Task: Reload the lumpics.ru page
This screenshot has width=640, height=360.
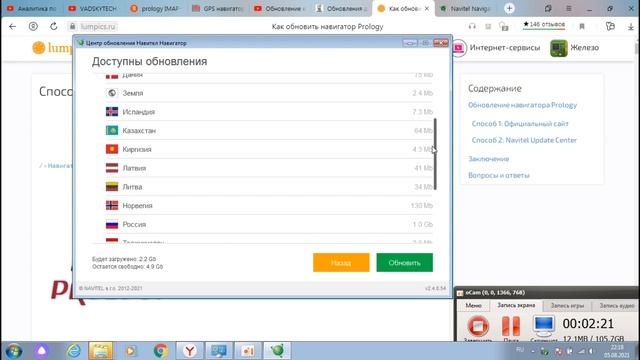Action: click(x=53, y=27)
